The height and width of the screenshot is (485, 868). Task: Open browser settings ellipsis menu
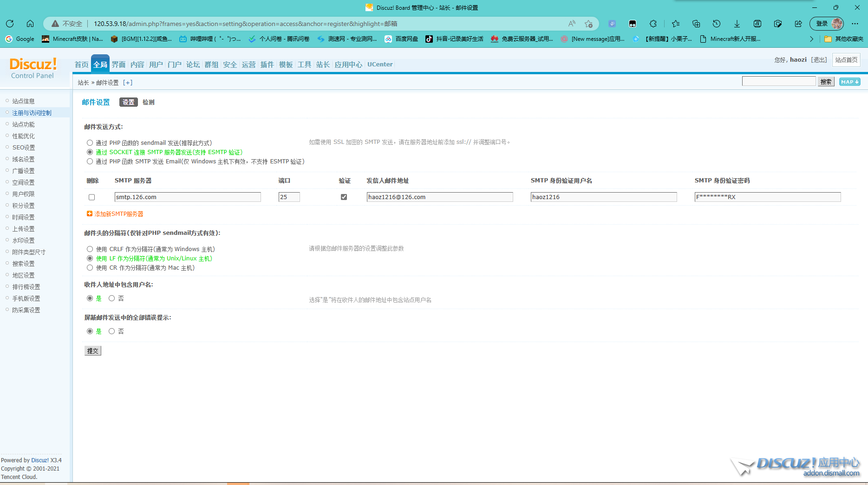point(855,24)
